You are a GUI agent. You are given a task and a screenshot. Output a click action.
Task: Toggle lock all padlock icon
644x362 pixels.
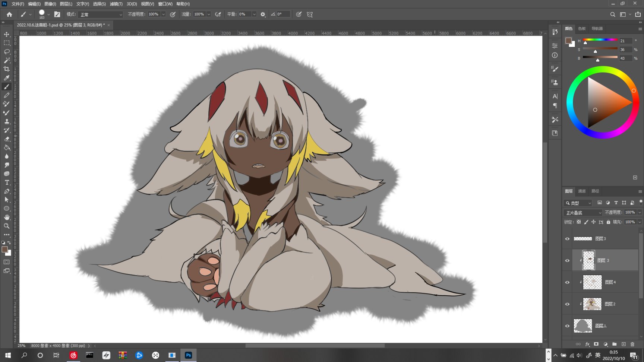tap(608, 222)
